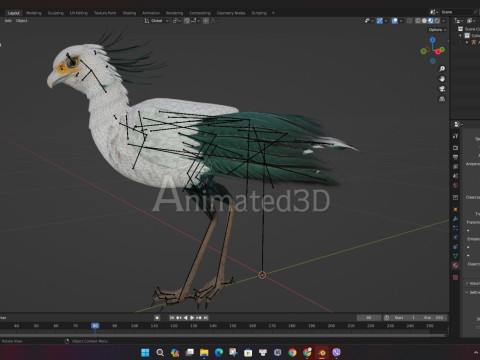Image resolution: width=480 pixels, height=360 pixels.
Task: Toggle the camera view gizmo icon
Action: tap(442, 89)
